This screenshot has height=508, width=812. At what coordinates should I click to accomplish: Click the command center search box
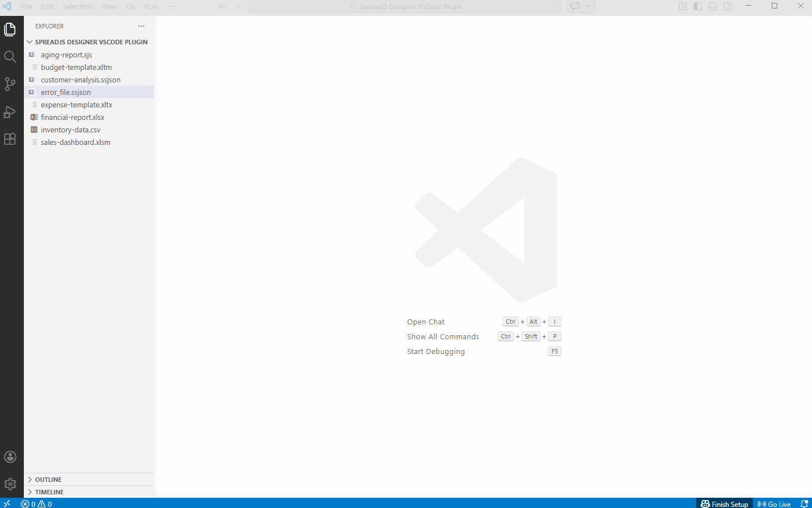(x=405, y=7)
